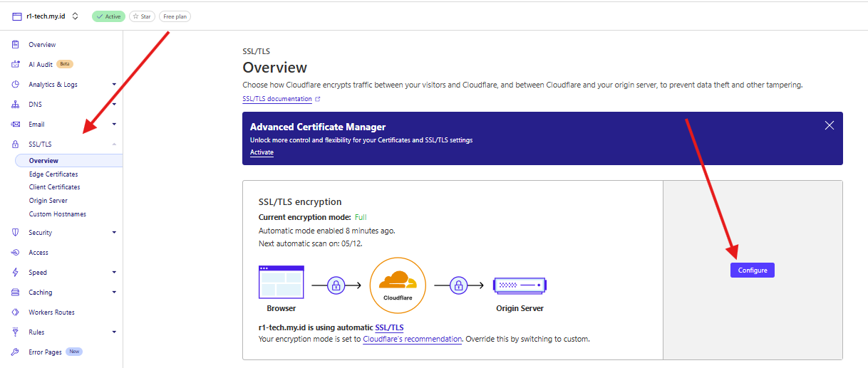Follow the automatic SSL/TLS link
Image resolution: width=868 pixels, height=368 pixels.
[x=389, y=327]
